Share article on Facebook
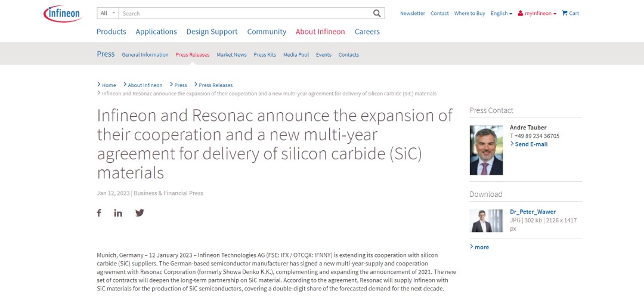Image resolution: width=644 pixels, height=297 pixels. coord(99,213)
